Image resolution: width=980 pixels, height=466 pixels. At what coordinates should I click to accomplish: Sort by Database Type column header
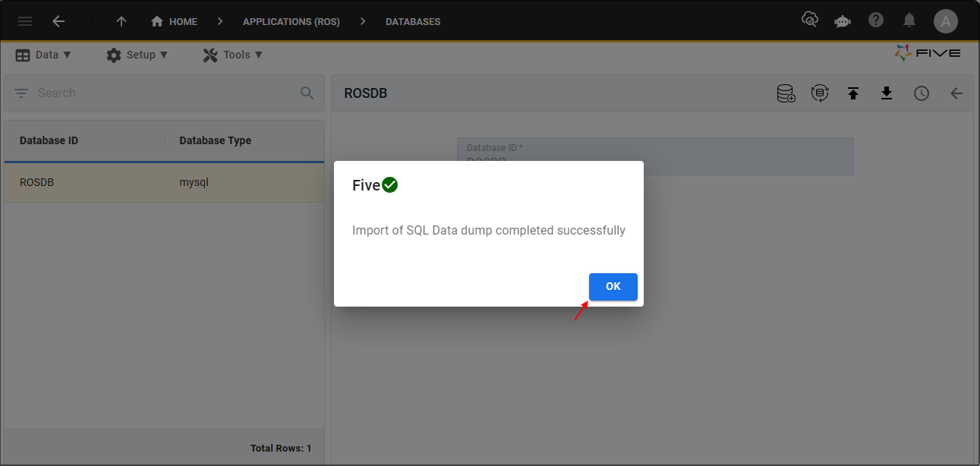[x=215, y=140]
